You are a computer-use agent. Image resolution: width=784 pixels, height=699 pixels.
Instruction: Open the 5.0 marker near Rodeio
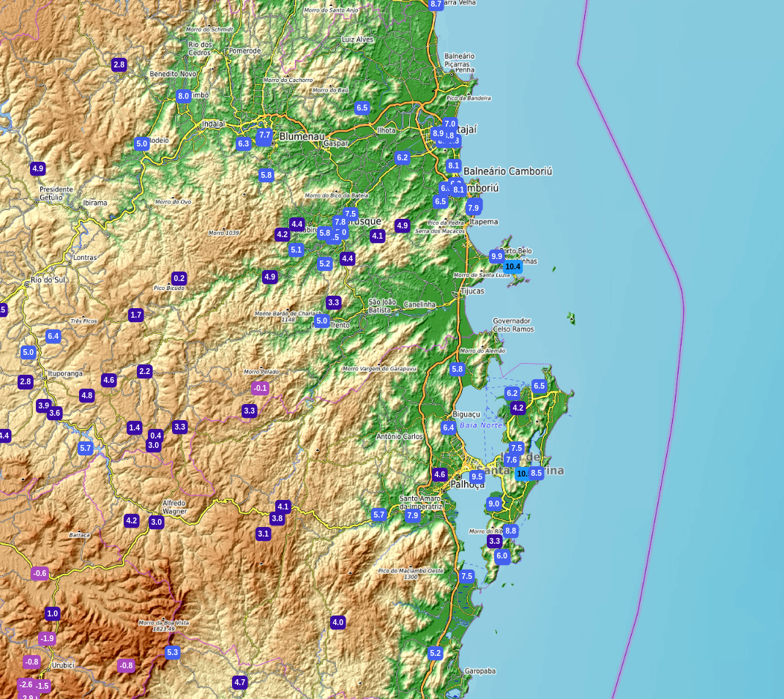142,144
